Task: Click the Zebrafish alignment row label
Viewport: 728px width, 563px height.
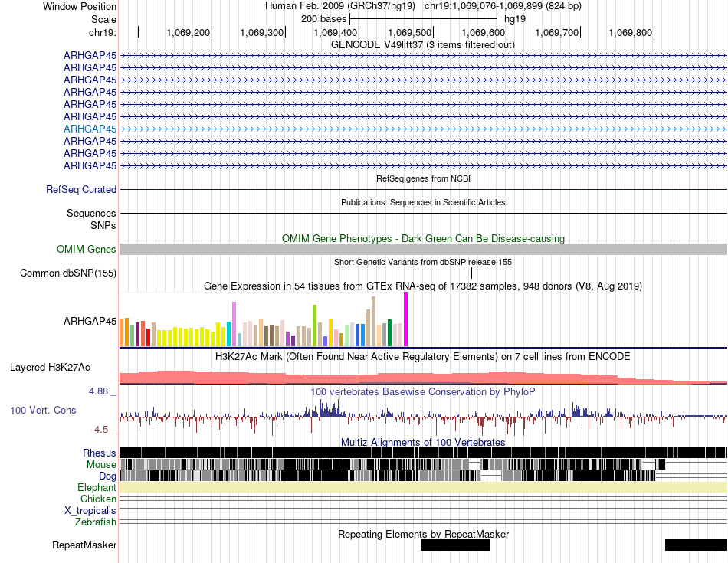Action: point(96,522)
